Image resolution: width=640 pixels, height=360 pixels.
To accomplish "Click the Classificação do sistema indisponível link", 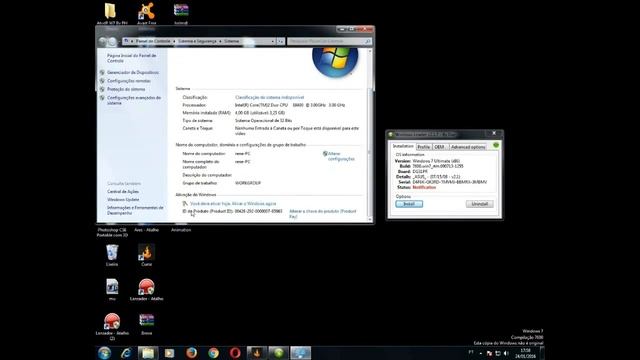I will 269,98.
